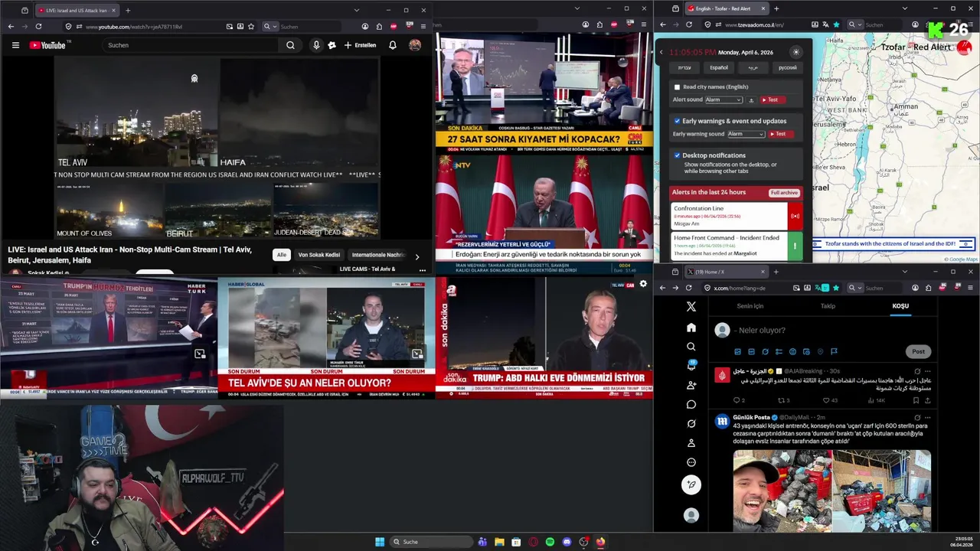Insert an emoji in the X composer
The height and width of the screenshot is (551, 980).
(x=792, y=351)
